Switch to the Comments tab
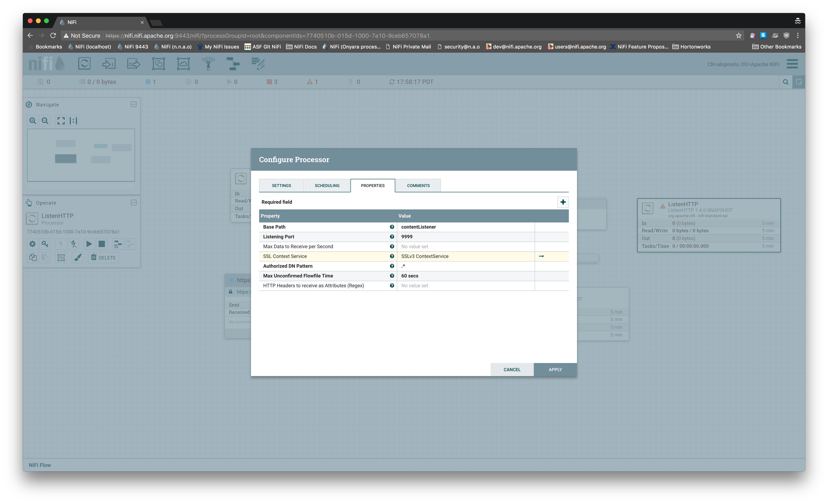828x504 pixels. point(418,185)
